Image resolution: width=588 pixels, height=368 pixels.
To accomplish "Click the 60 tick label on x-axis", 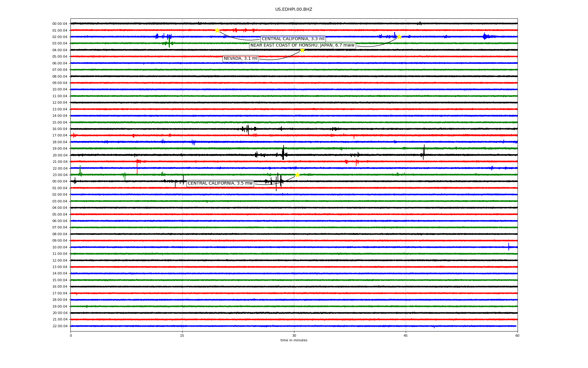I will (x=517, y=335).
